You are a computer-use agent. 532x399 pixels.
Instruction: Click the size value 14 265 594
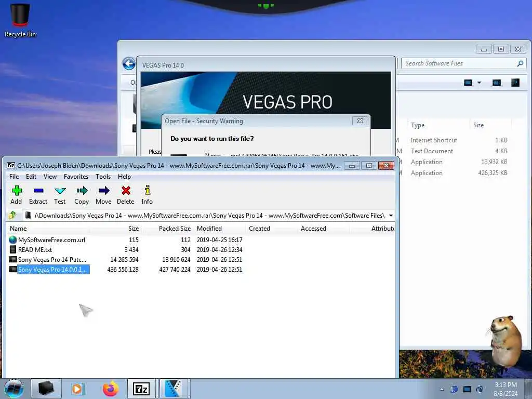[124, 260]
